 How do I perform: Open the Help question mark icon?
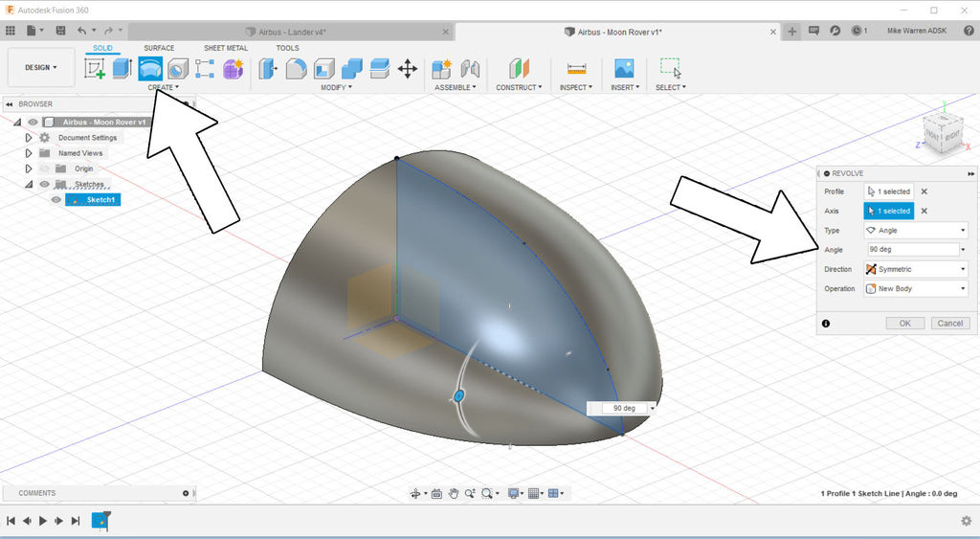click(x=969, y=30)
